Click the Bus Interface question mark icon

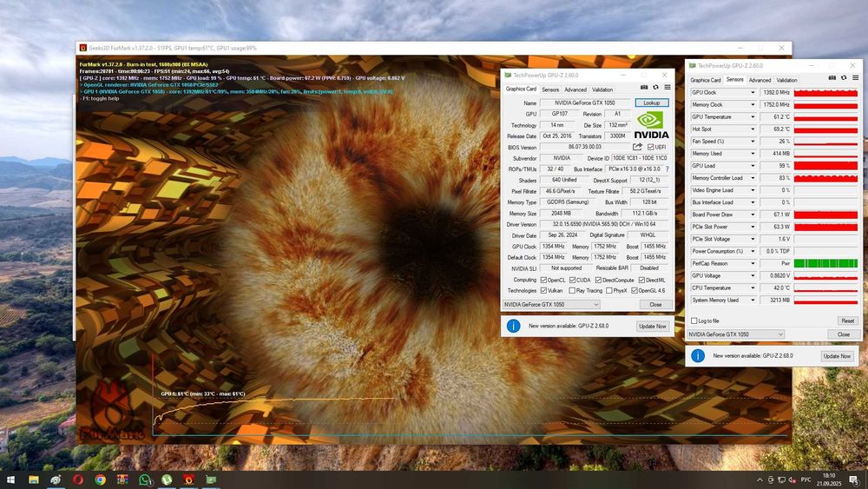coord(667,169)
